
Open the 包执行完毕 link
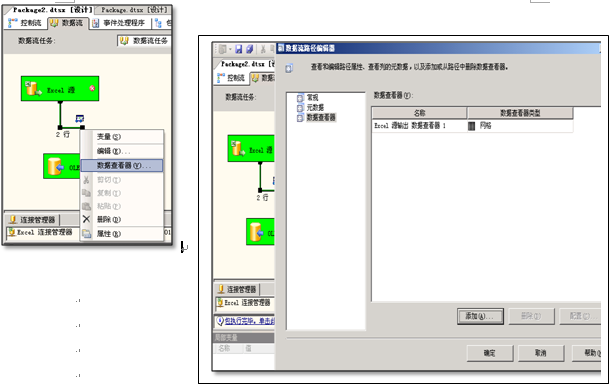tap(250, 321)
